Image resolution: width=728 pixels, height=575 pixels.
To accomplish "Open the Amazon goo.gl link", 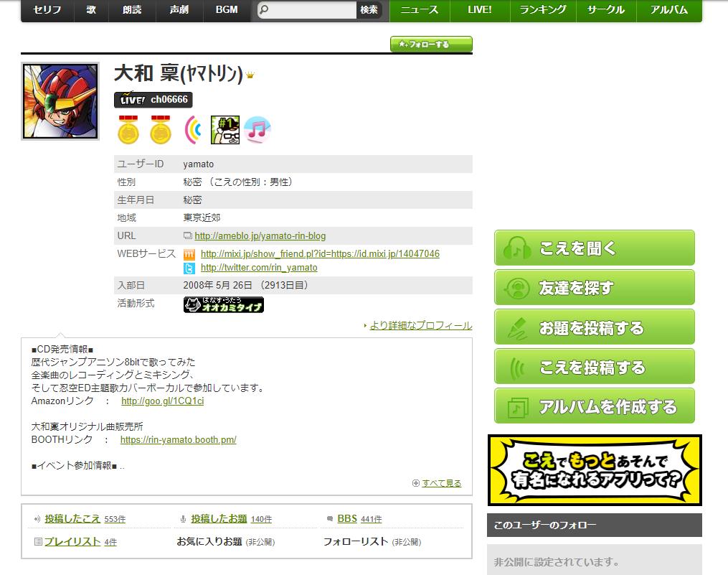I will [x=163, y=401].
